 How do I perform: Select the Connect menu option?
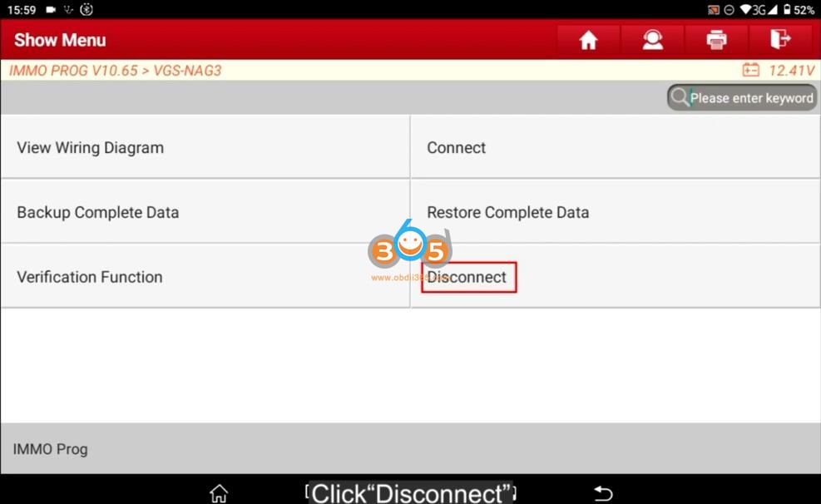coord(616,147)
